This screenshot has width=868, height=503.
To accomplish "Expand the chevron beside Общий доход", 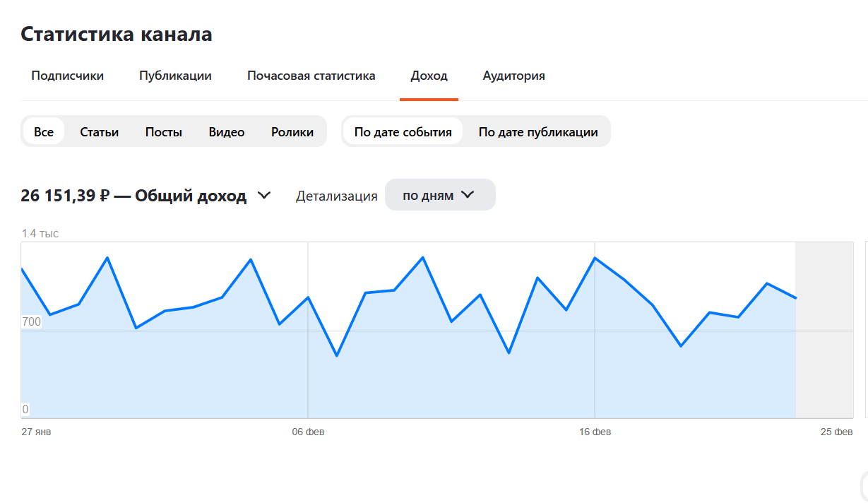I will (264, 196).
